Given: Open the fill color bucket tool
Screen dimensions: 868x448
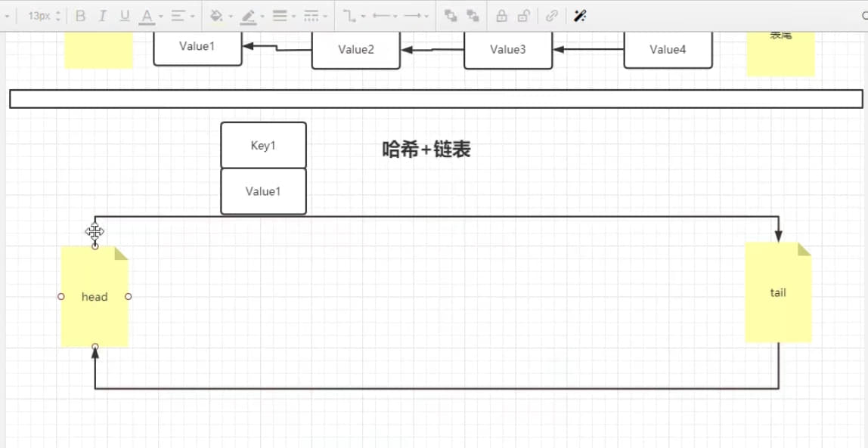Looking at the screenshot, I should tap(216, 16).
